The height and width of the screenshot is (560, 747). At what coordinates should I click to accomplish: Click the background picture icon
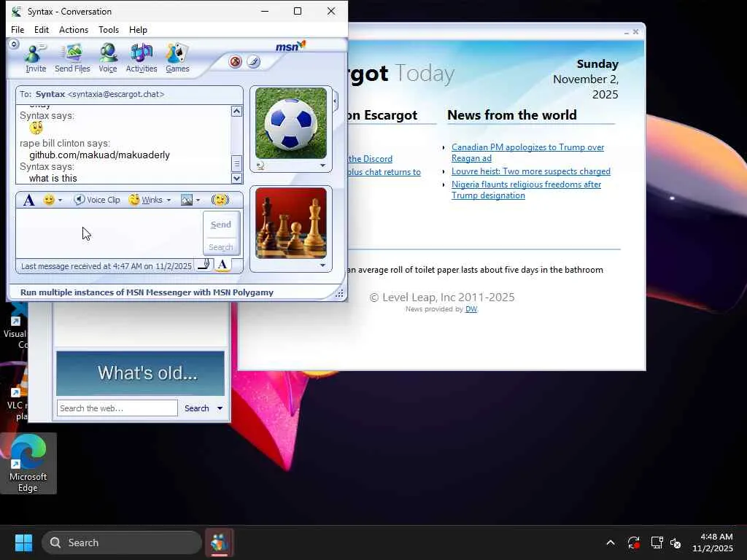186,200
